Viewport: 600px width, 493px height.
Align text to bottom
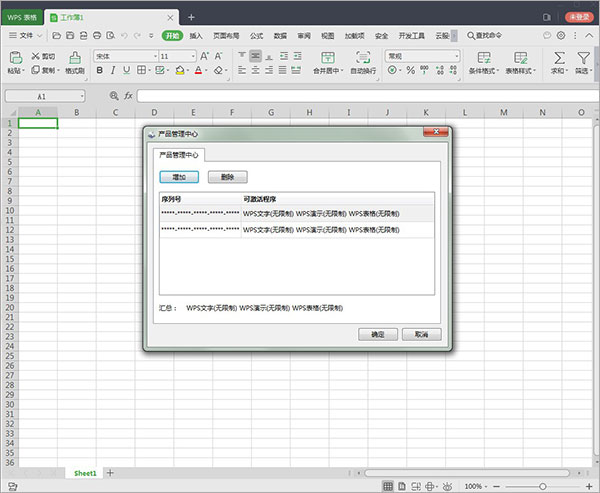269,56
